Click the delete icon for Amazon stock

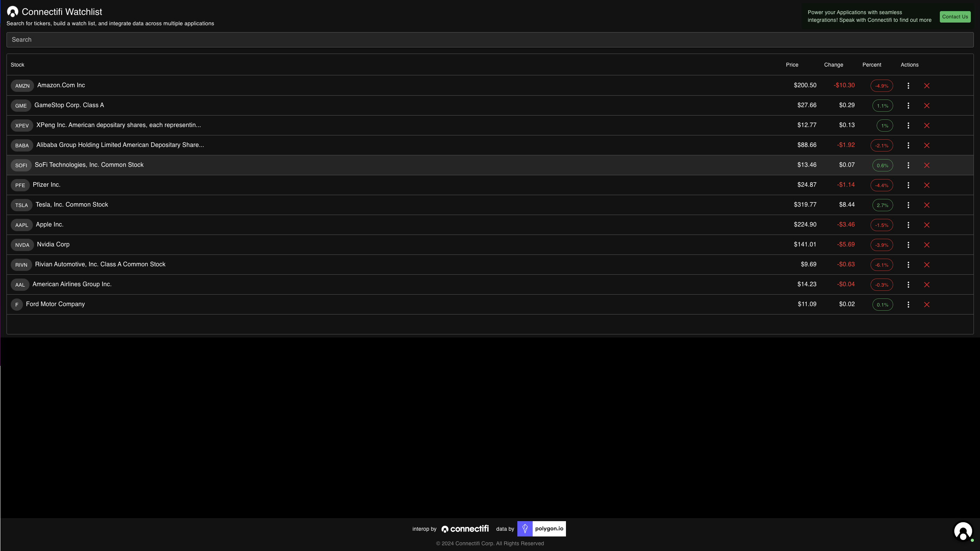(x=927, y=85)
